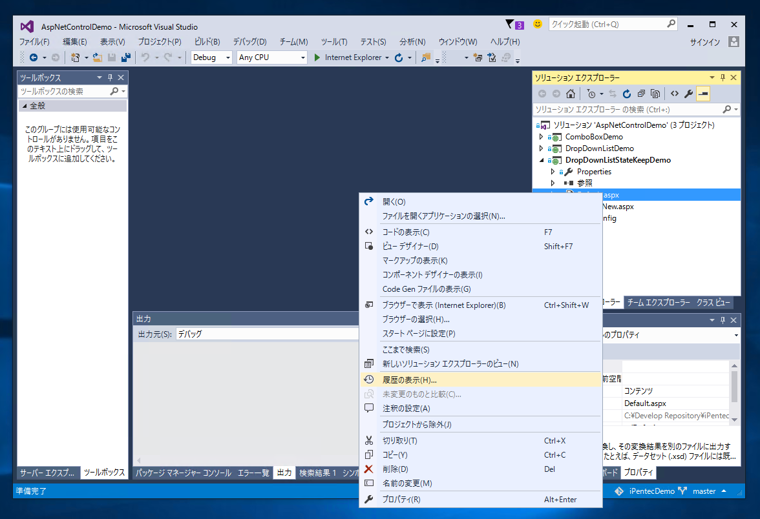Click the Open File folder icon
Screen dimensions: 760x519
[x=97, y=58]
